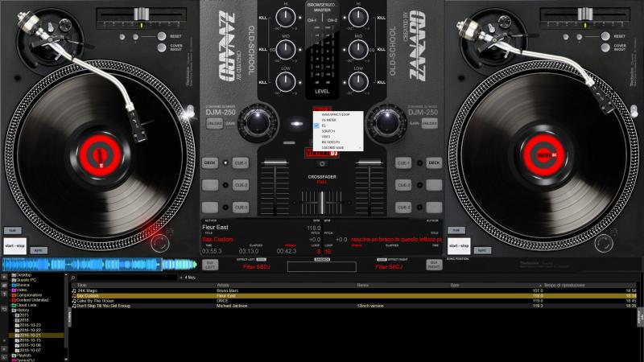644x362 pixels.
Task: Click the blue song waveform
Action: 100,265
